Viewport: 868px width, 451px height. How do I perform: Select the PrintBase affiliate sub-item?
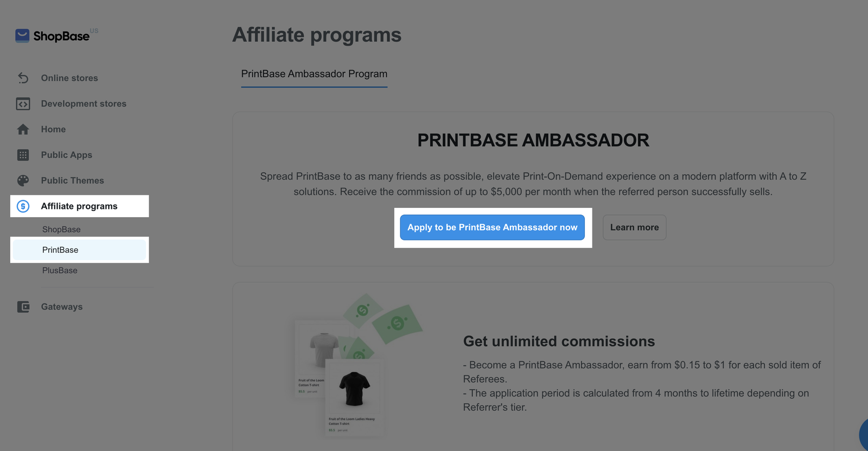click(x=60, y=250)
